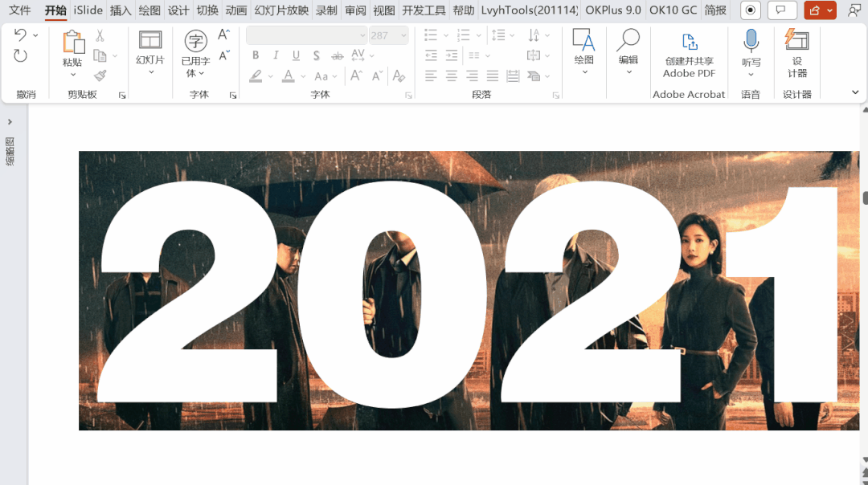
Task: Open bullets style dropdown arrow
Action: (445, 36)
